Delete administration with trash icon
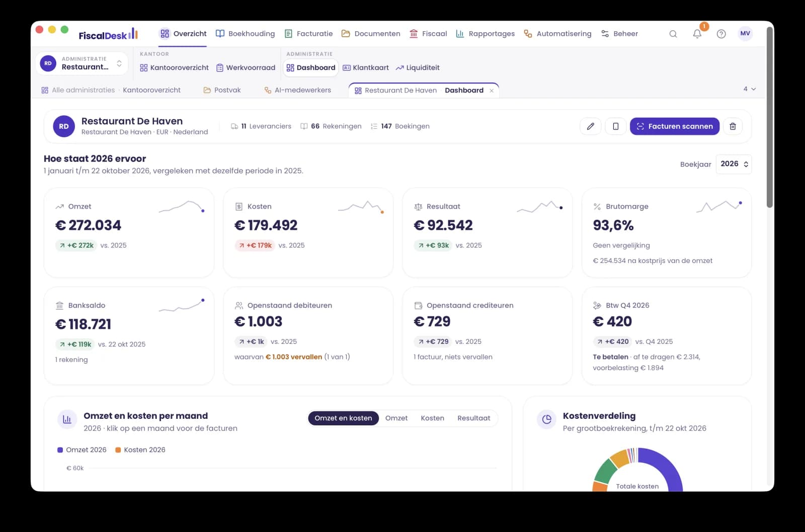805x532 pixels. click(733, 126)
